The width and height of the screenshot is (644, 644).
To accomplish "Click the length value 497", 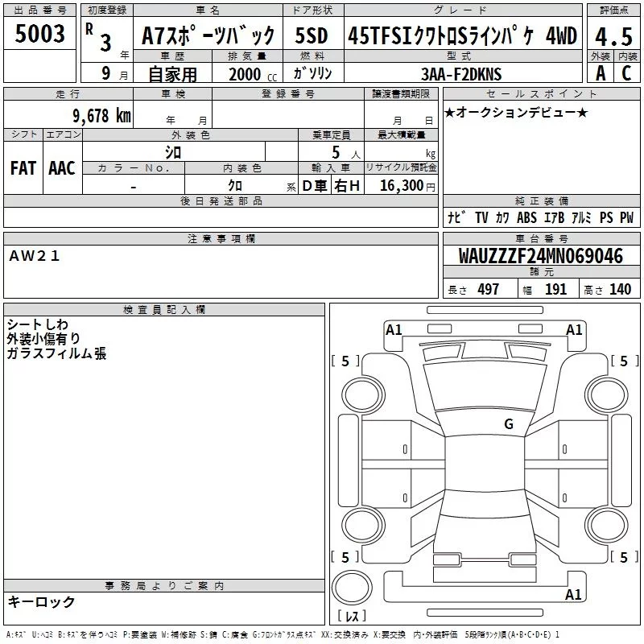I will [489, 289].
